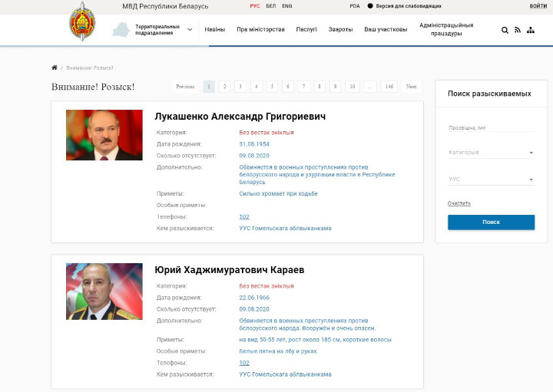The height and width of the screenshot is (392, 553).
Task: Click date 22.06.1966 in second card
Action: point(254,298)
